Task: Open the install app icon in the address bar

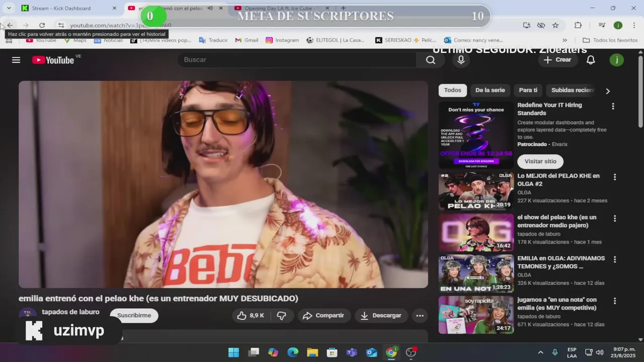Action: pos(526,25)
